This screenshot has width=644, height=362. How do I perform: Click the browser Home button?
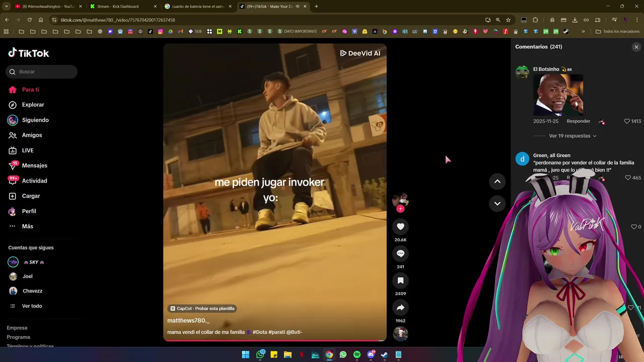point(41,20)
